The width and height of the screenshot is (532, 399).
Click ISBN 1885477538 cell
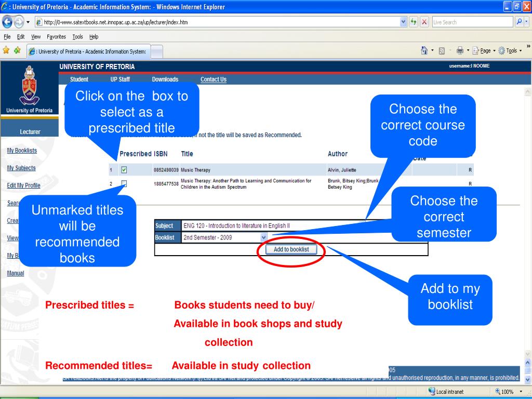166,184
